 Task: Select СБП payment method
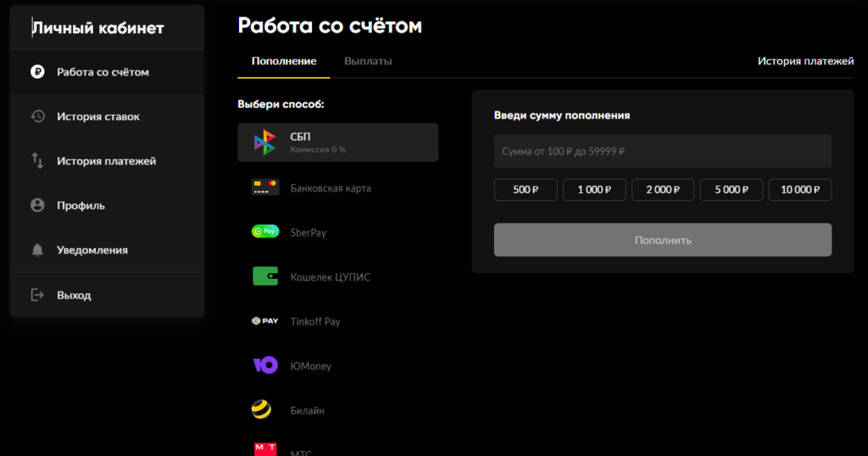337,142
